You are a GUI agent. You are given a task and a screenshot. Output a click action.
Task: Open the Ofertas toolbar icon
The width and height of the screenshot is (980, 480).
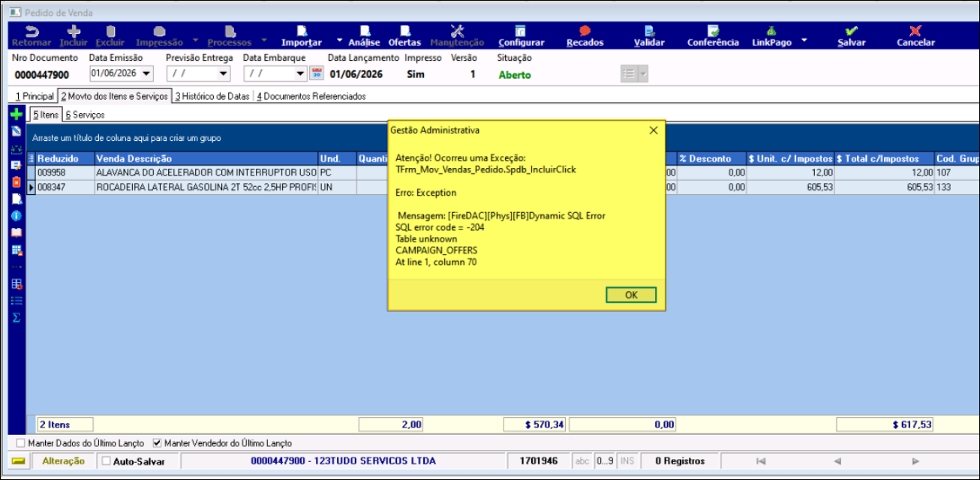tap(404, 31)
